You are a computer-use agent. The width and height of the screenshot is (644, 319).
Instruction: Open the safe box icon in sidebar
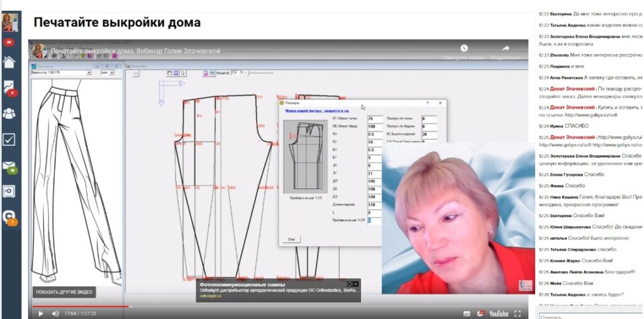pyautogui.click(x=9, y=191)
